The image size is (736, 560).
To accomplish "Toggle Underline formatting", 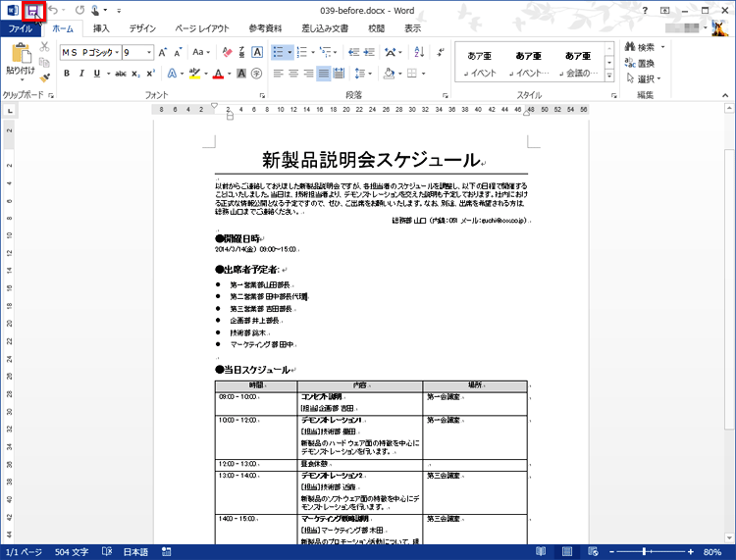I will point(97,74).
